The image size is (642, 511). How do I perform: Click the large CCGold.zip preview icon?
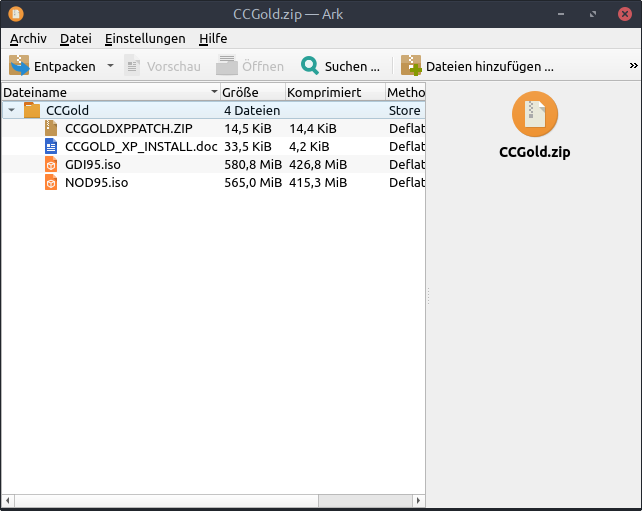(x=534, y=114)
